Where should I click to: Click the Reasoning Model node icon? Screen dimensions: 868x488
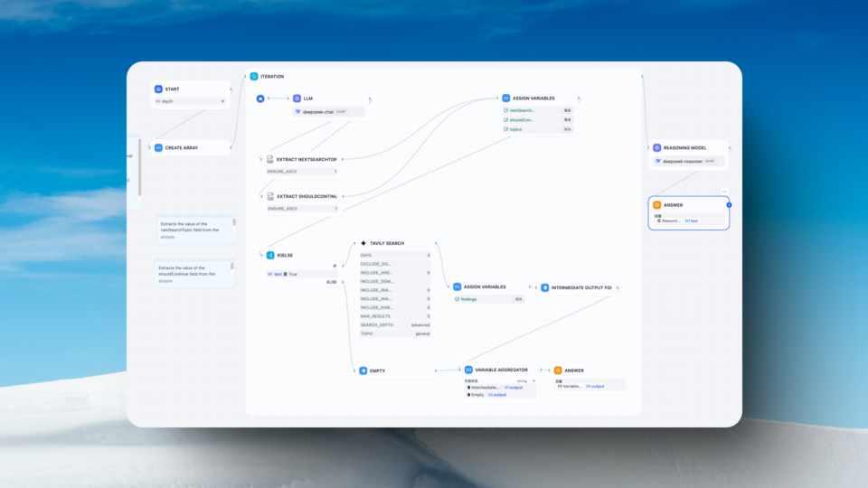(657, 147)
